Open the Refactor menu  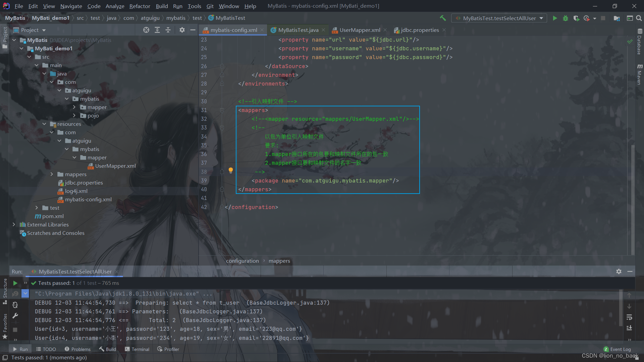[140, 6]
